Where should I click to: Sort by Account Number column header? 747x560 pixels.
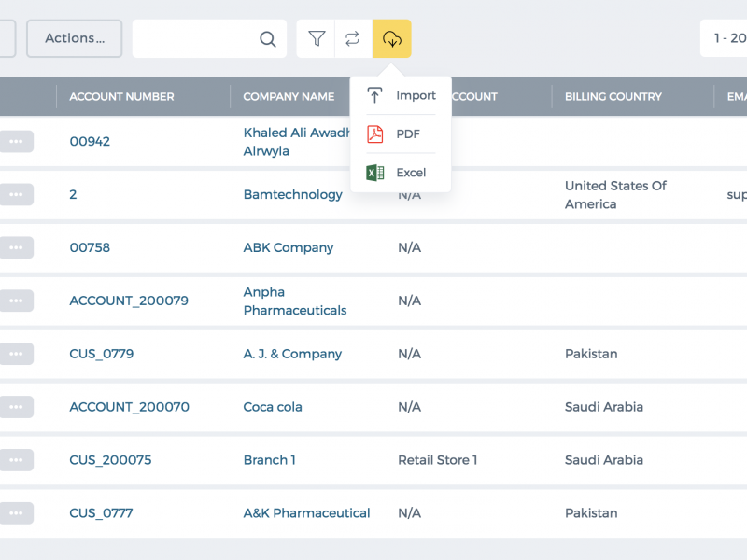coord(121,97)
